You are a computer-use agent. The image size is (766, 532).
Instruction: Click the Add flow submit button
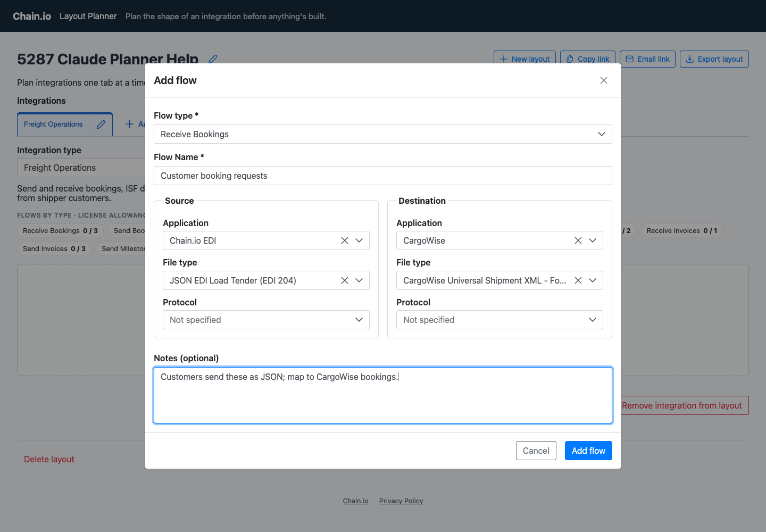[x=588, y=451]
